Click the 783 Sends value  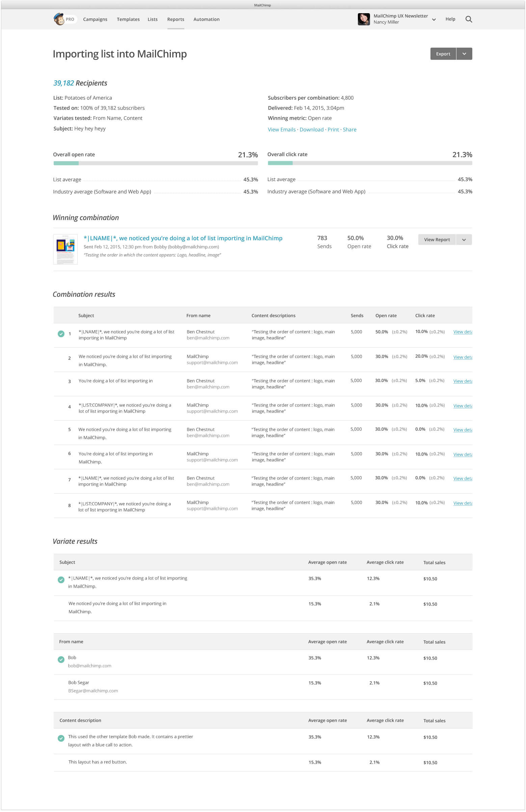click(322, 238)
